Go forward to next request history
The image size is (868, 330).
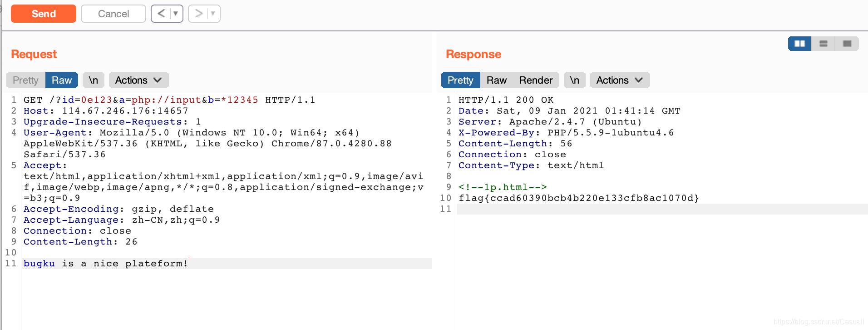coord(198,14)
